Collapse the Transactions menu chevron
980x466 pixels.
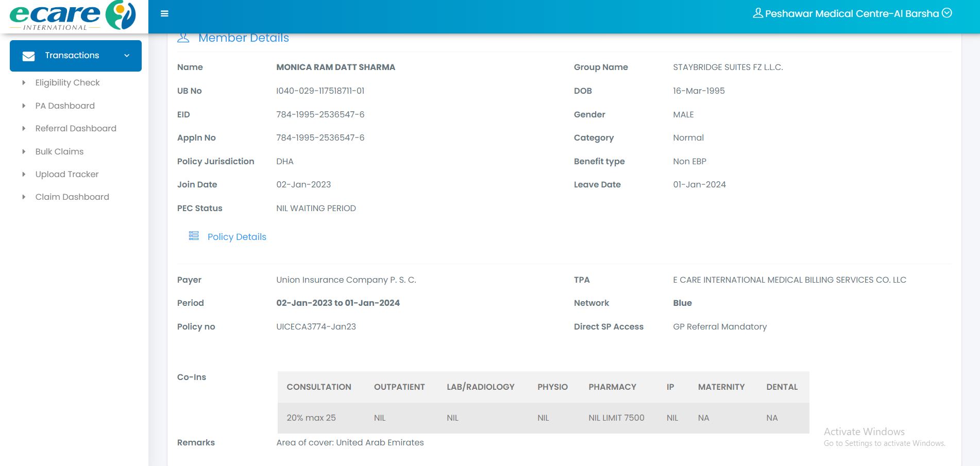coord(127,56)
